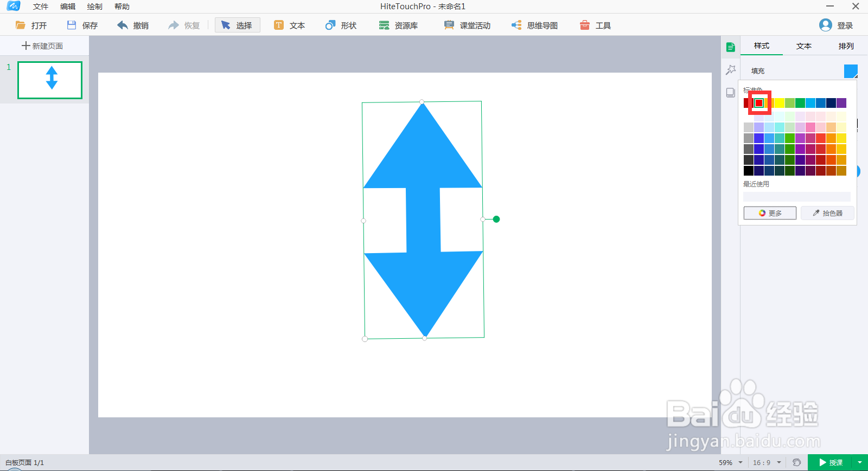The width and height of the screenshot is (868, 471).
Task: Click the hand pan icon in status bar
Action: coord(796,462)
